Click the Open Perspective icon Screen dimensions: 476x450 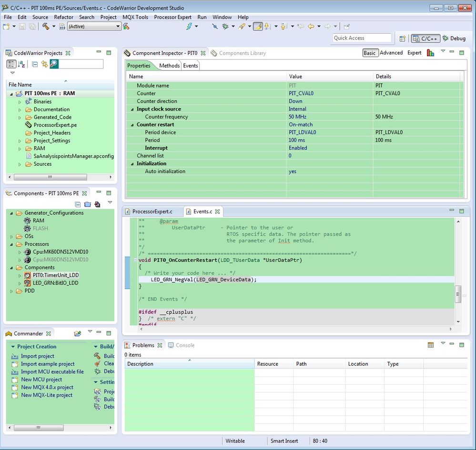coord(402,39)
